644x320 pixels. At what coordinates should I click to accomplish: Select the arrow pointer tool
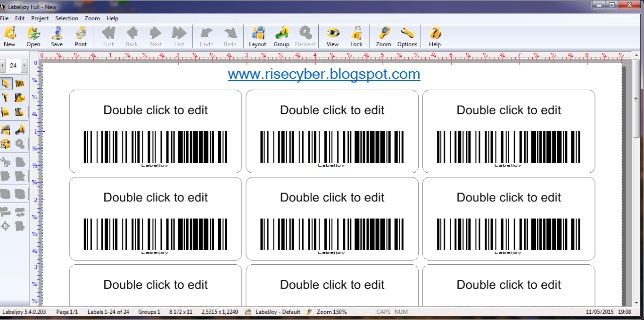[x=6, y=84]
